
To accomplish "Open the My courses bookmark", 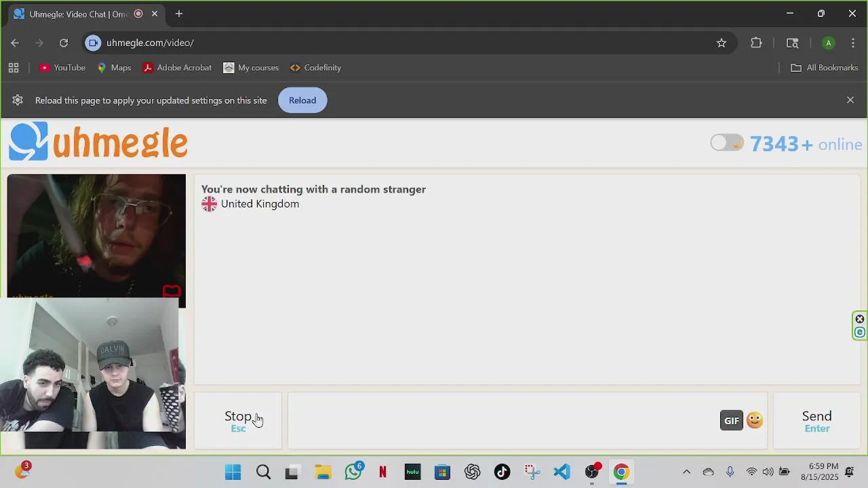I will coord(251,68).
